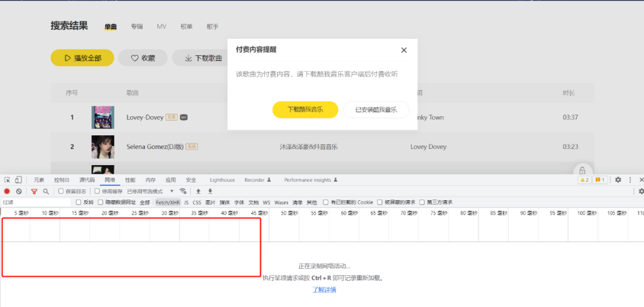The width and height of the screenshot is (644, 307).
Task: Click the inspect element picker icon
Action: (7, 180)
